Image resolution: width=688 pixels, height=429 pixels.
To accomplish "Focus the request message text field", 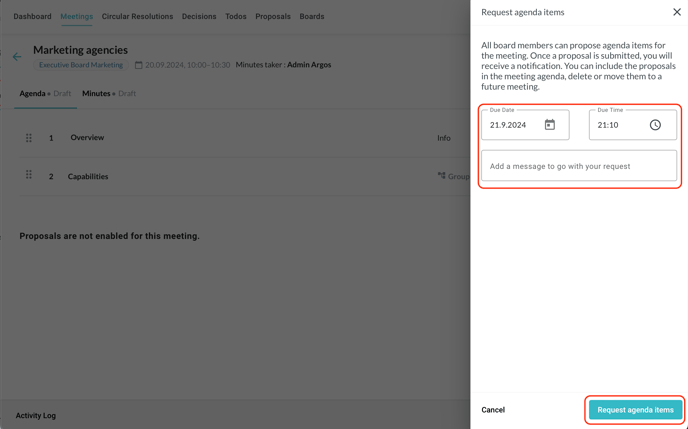I will pyautogui.click(x=579, y=166).
